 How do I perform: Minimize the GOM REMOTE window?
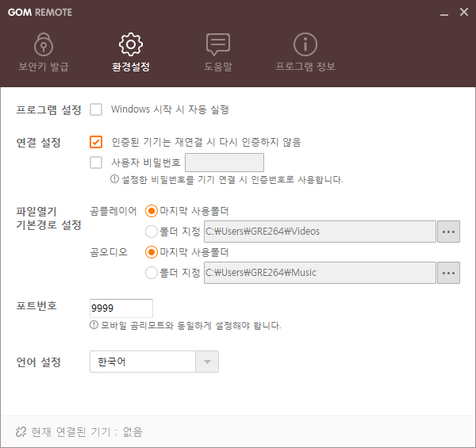coord(444,13)
